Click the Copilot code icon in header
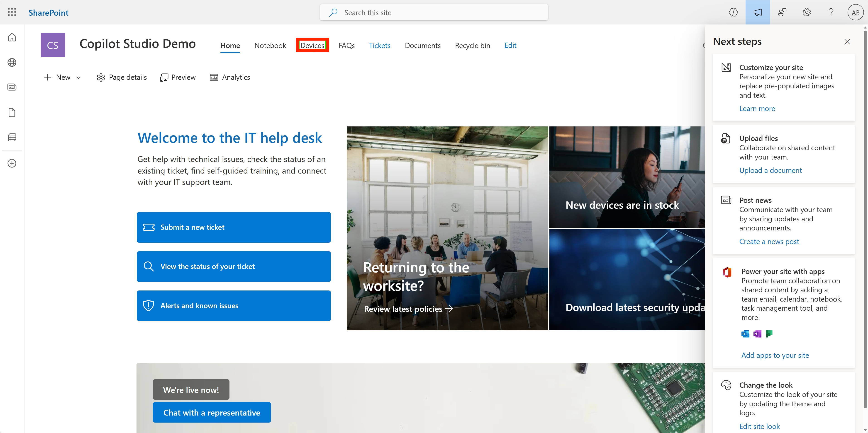Viewport: 868px width, 433px height. click(x=733, y=12)
